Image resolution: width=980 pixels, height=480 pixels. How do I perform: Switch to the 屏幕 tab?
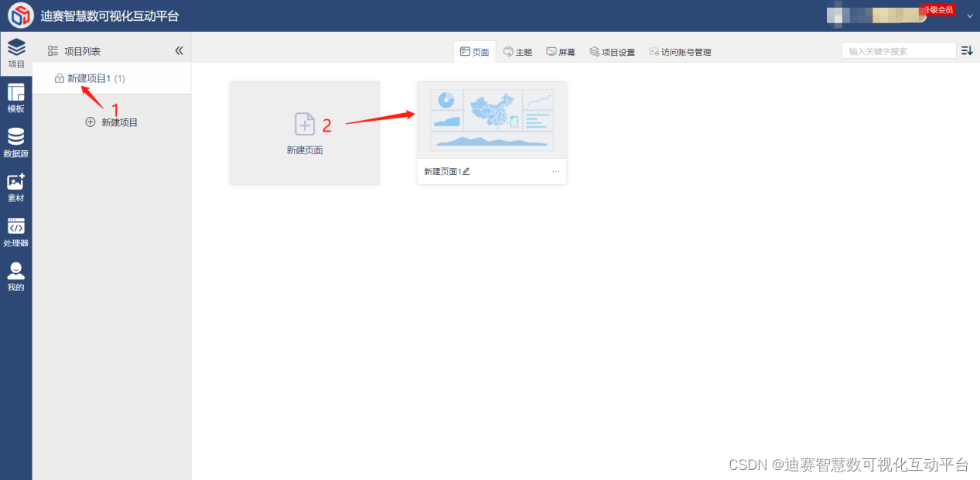tap(561, 52)
